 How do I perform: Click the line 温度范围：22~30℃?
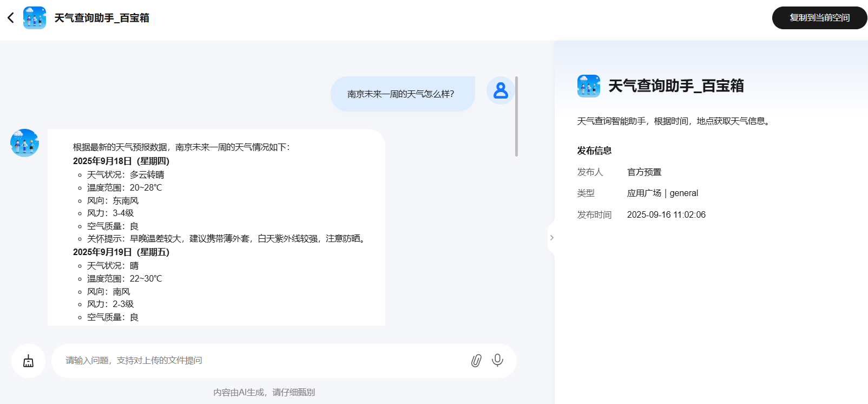[x=124, y=278]
